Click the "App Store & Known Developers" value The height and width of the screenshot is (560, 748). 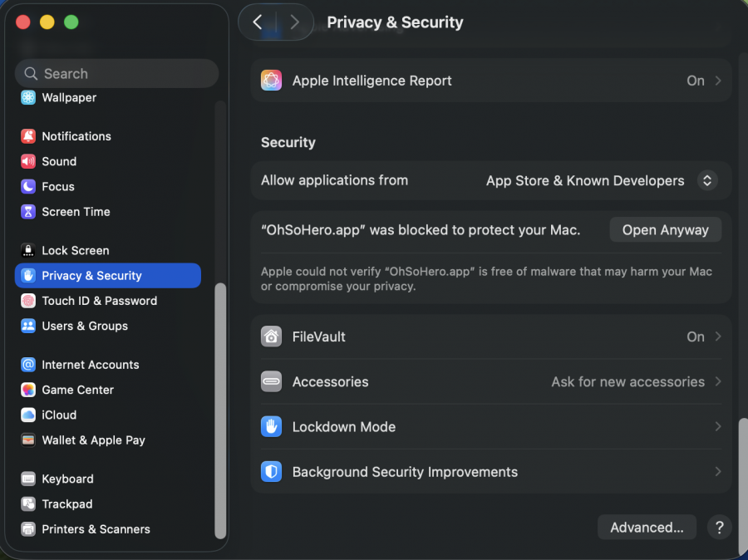585,181
